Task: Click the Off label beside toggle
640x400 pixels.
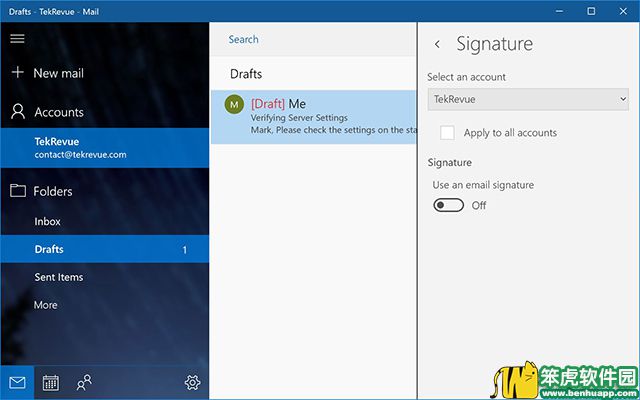Action: (479, 205)
